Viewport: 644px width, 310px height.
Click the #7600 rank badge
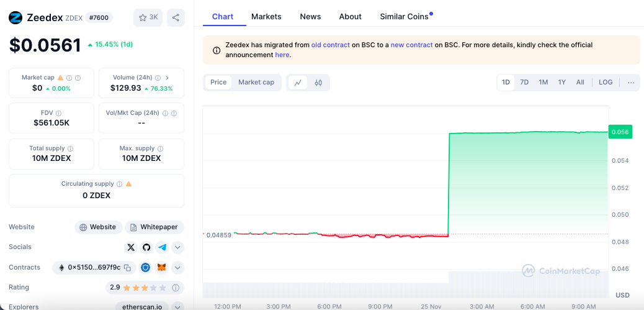point(99,17)
